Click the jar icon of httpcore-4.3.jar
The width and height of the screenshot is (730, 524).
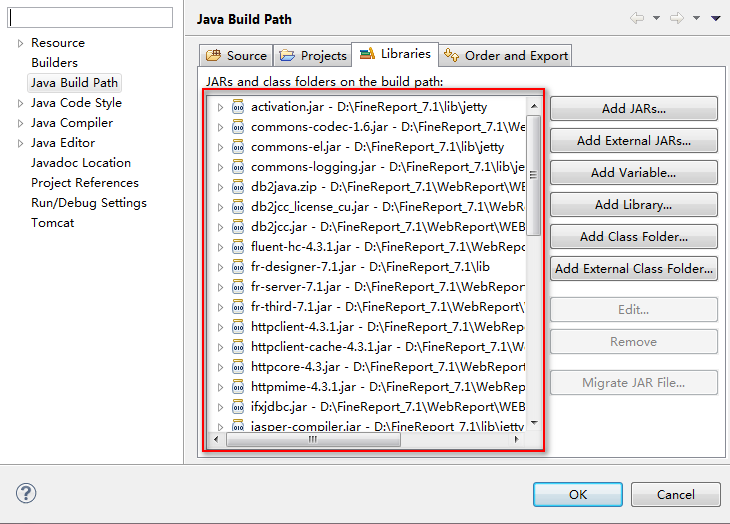click(238, 367)
